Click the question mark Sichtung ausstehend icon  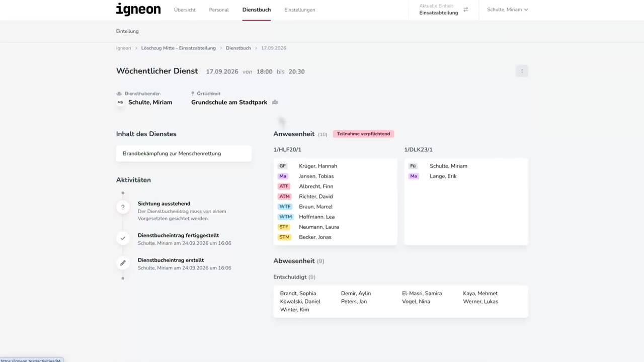[123, 207]
